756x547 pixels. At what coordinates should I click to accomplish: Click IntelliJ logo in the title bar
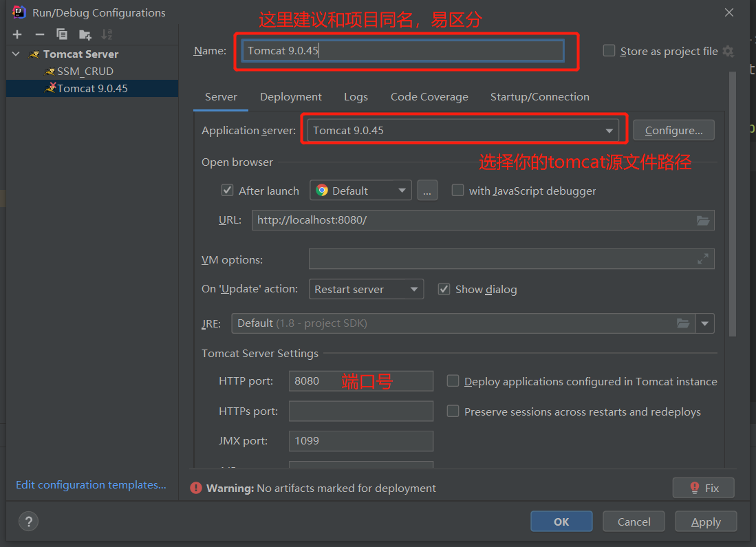tap(19, 12)
